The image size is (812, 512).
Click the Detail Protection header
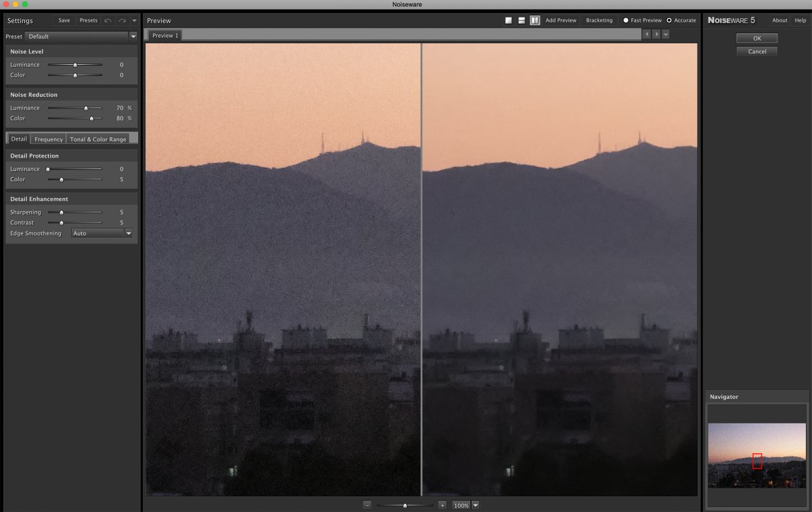pyautogui.click(x=35, y=156)
